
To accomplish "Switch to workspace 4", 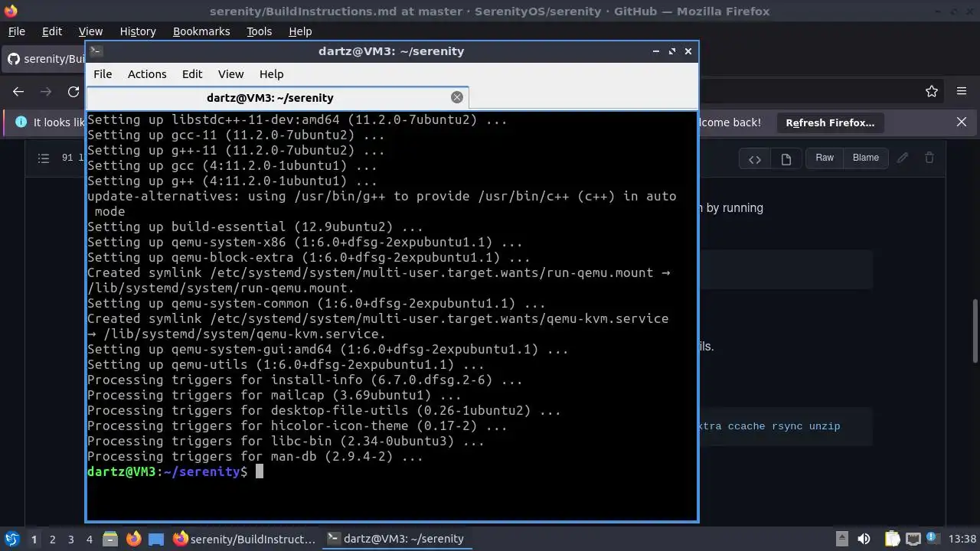I will click(x=89, y=539).
